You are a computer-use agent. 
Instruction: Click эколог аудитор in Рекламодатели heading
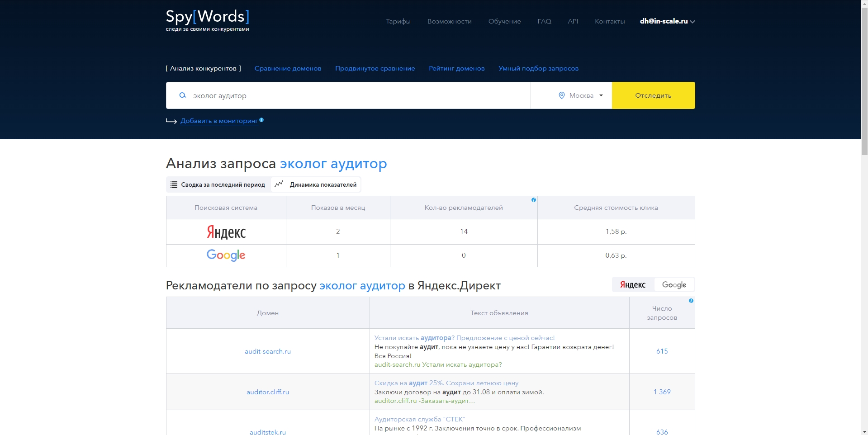[x=362, y=285]
